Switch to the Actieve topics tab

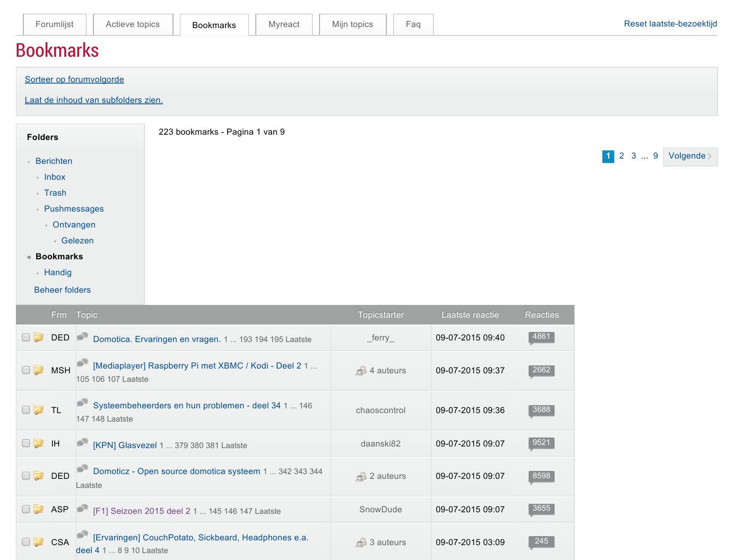click(x=133, y=24)
